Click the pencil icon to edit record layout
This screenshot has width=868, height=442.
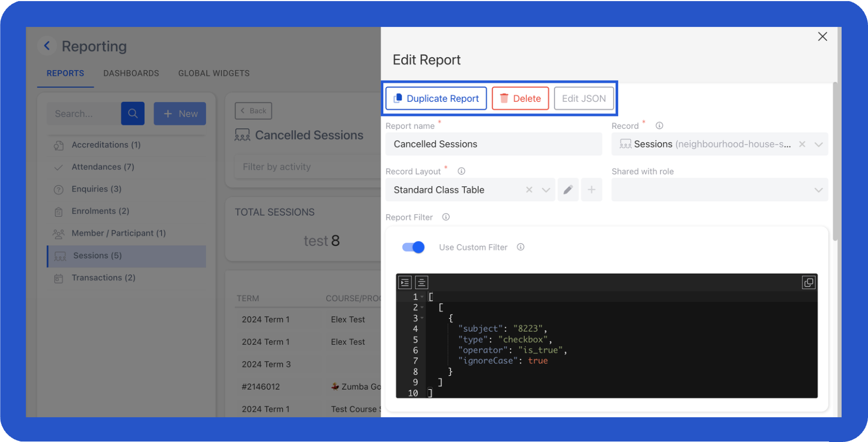tap(568, 190)
